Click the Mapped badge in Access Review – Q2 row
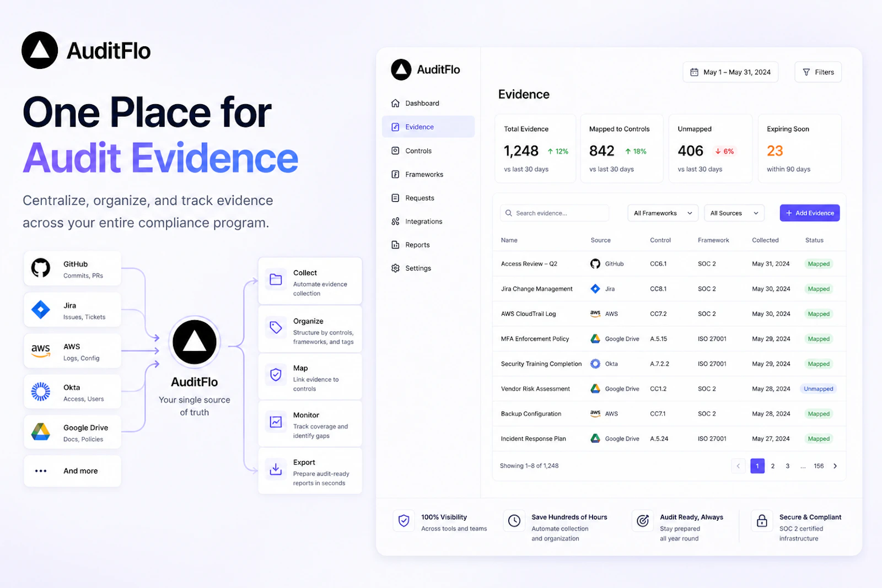The width and height of the screenshot is (882, 588). tap(819, 264)
